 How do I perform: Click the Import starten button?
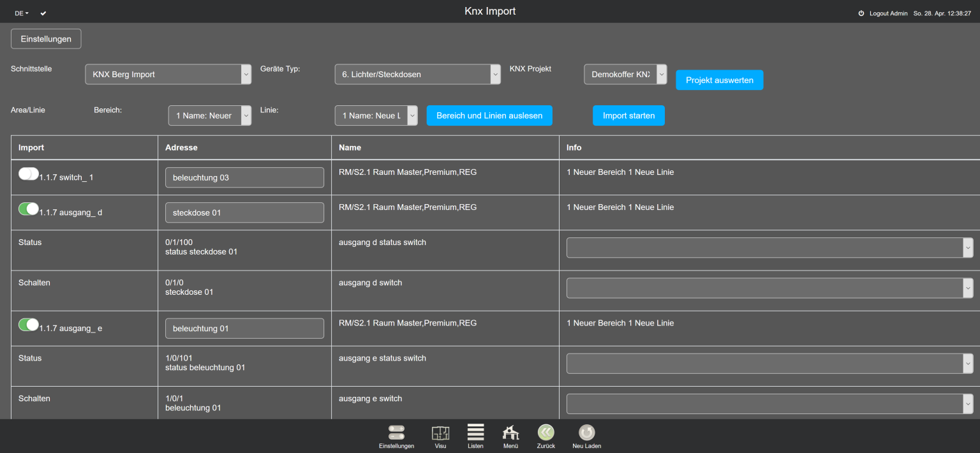point(628,115)
